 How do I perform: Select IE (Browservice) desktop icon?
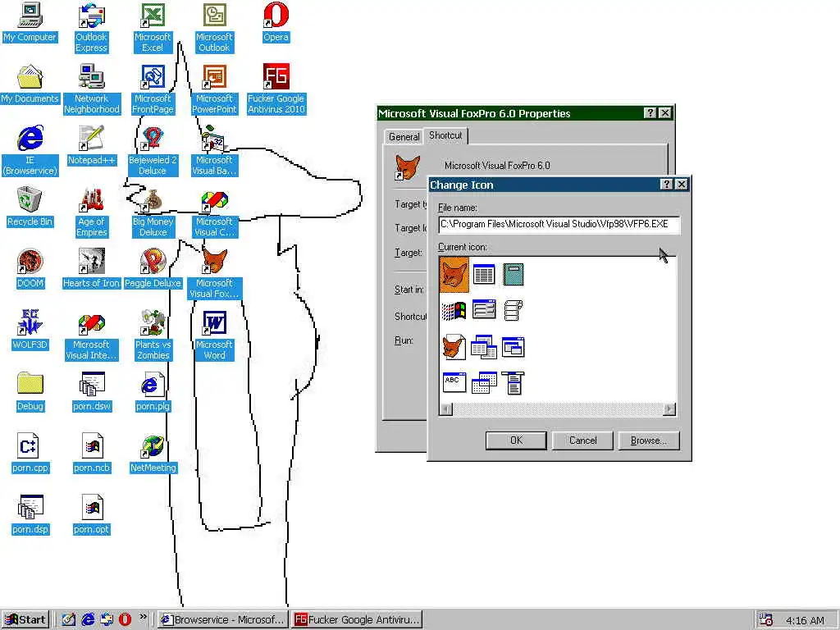(x=30, y=151)
